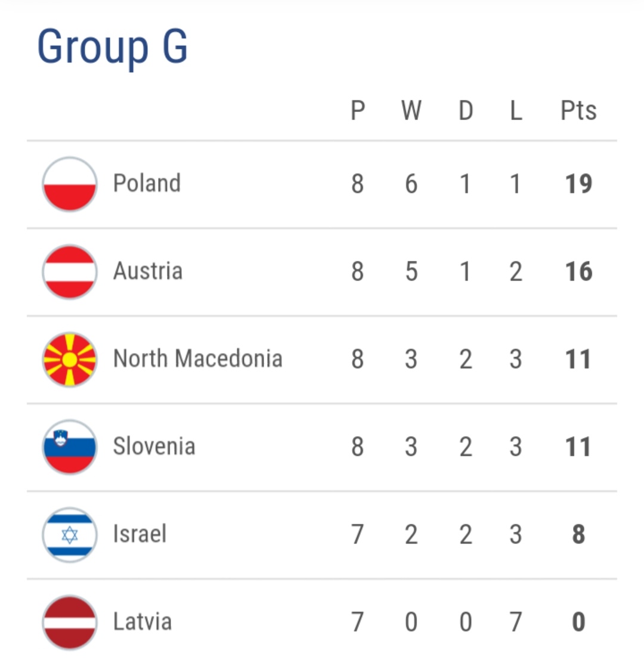644x669 pixels.
Task: Click Poland's 19 points value
Action: pyautogui.click(x=578, y=184)
